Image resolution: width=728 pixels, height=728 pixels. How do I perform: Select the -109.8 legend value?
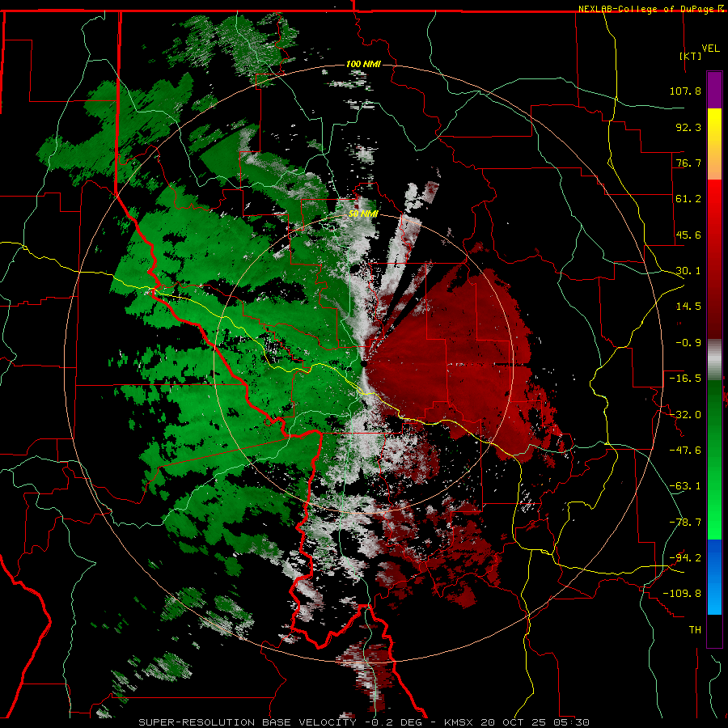pos(682,594)
